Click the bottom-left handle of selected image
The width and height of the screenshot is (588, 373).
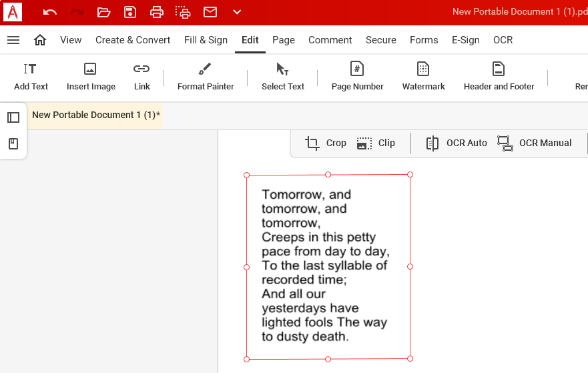(246, 359)
